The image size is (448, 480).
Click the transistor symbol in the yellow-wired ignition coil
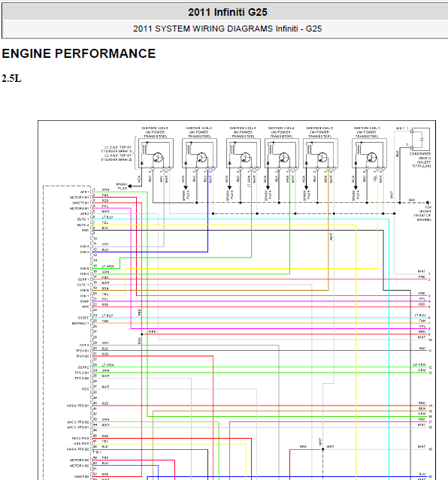pos(371,158)
